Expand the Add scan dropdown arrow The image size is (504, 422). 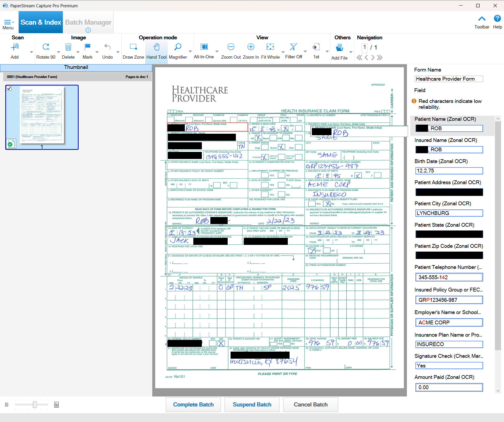(x=31, y=52)
